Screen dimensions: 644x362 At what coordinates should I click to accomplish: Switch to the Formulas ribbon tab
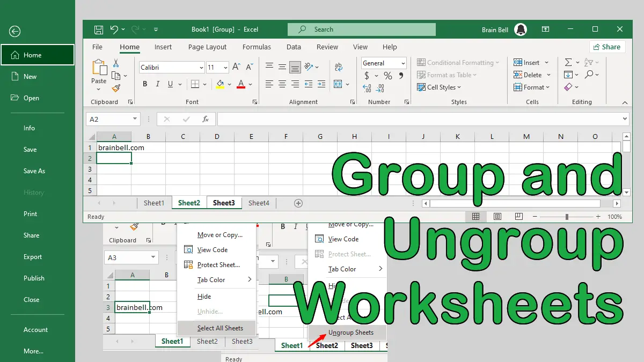[257, 47]
